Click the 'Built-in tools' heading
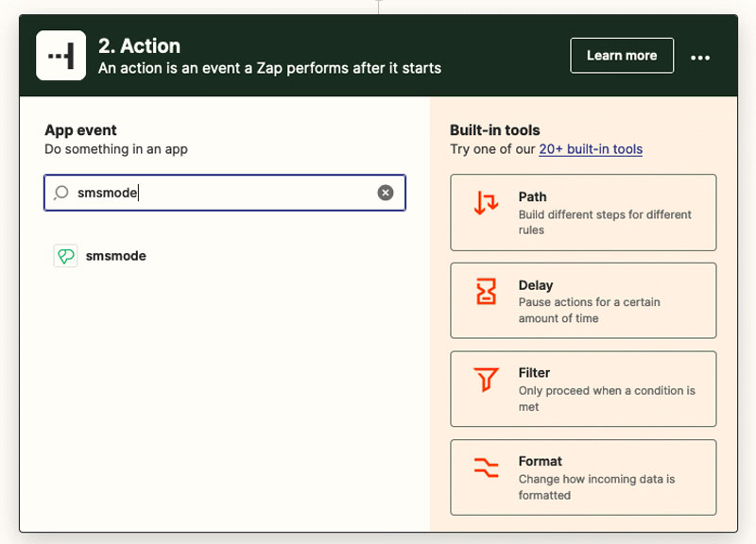 [x=494, y=130]
